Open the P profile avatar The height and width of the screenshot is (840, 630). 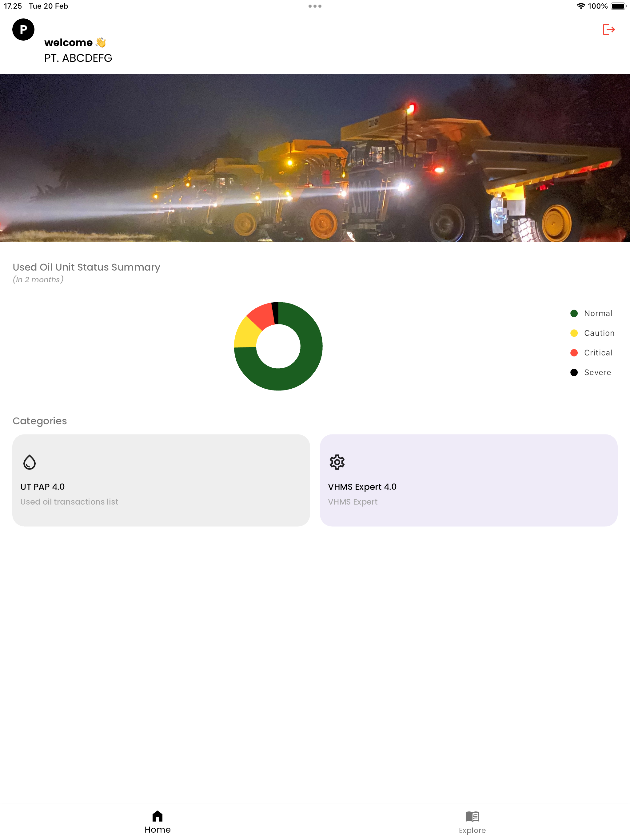(x=23, y=30)
